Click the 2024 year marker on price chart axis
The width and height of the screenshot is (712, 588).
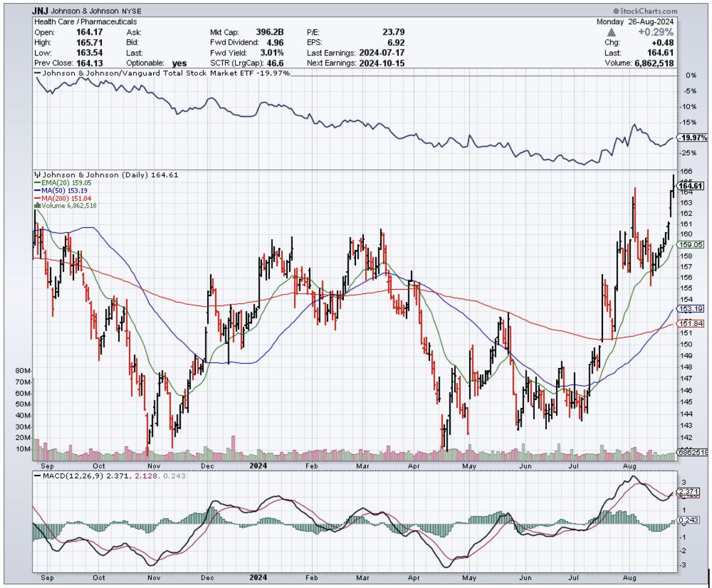pos(257,465)
